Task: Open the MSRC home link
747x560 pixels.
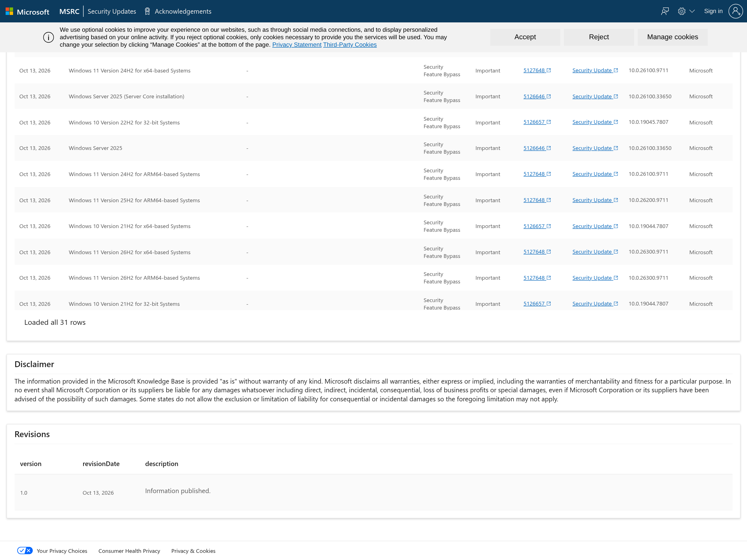Action: 69,12
